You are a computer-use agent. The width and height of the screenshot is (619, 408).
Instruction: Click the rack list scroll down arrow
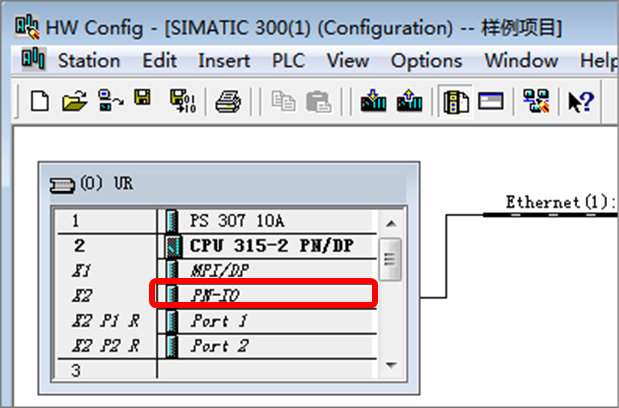click(x=391, y=365)
